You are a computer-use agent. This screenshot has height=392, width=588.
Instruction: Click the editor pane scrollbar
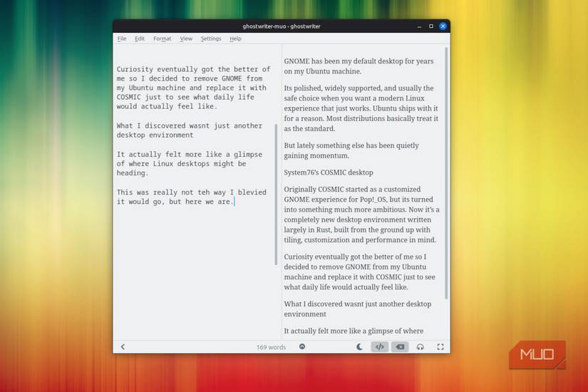pos(276,195)
